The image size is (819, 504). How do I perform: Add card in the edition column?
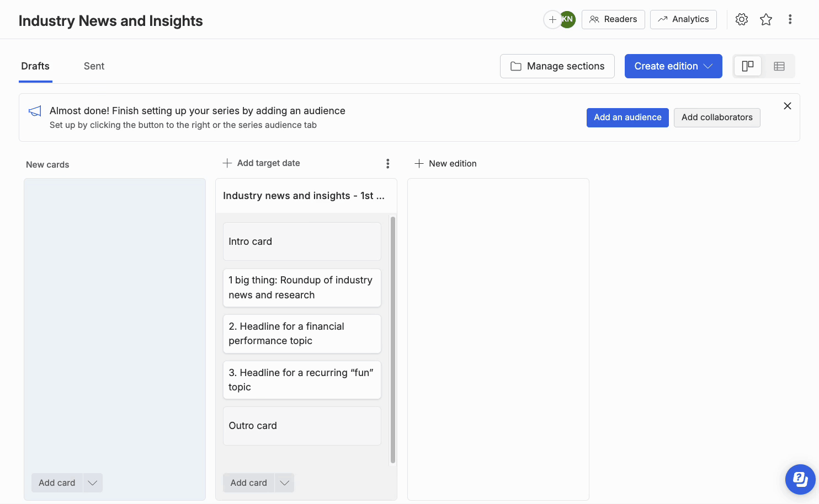click(x=248, y=482)
